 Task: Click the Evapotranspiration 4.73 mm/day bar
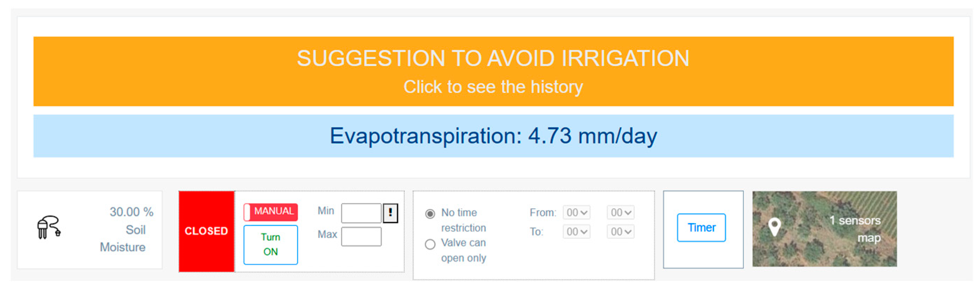click(493, 136)
